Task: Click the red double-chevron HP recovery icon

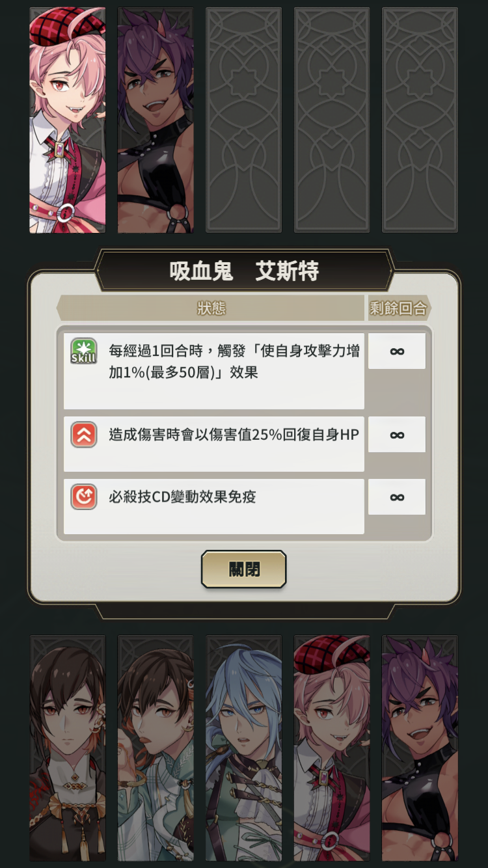Action: point(84,435)
